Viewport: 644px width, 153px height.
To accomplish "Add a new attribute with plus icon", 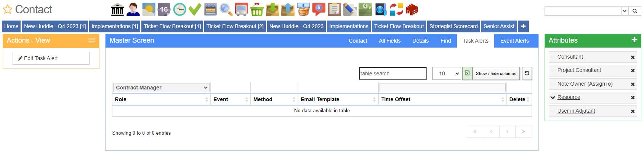I will tap(634, 40).
